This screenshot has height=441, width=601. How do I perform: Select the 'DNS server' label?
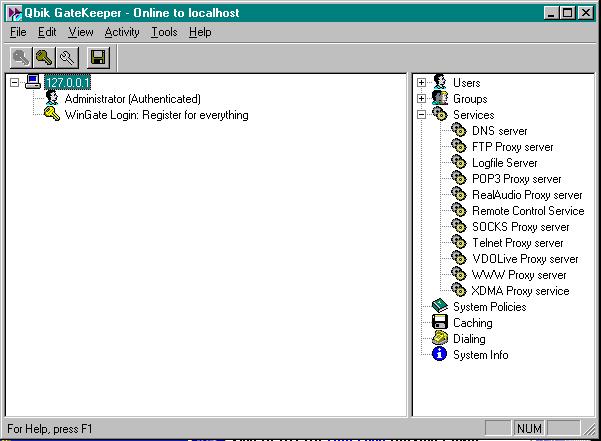tap(500, 131)
